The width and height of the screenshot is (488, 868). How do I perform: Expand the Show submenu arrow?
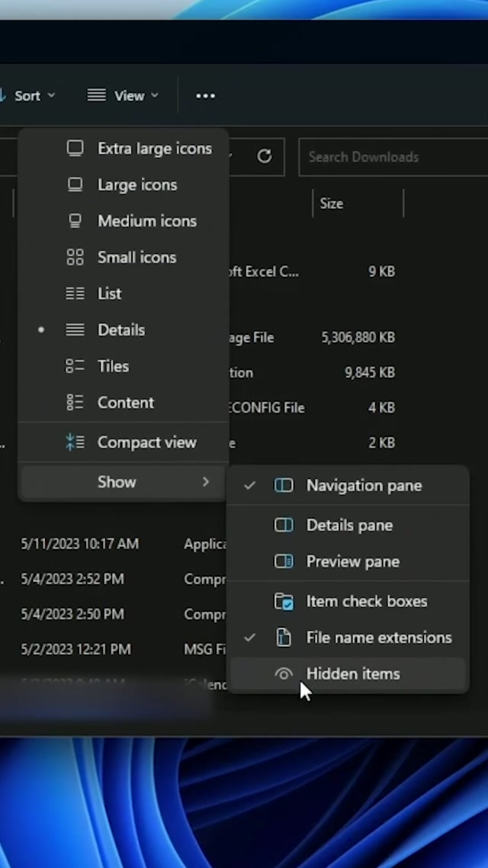(x=205, y=482)
